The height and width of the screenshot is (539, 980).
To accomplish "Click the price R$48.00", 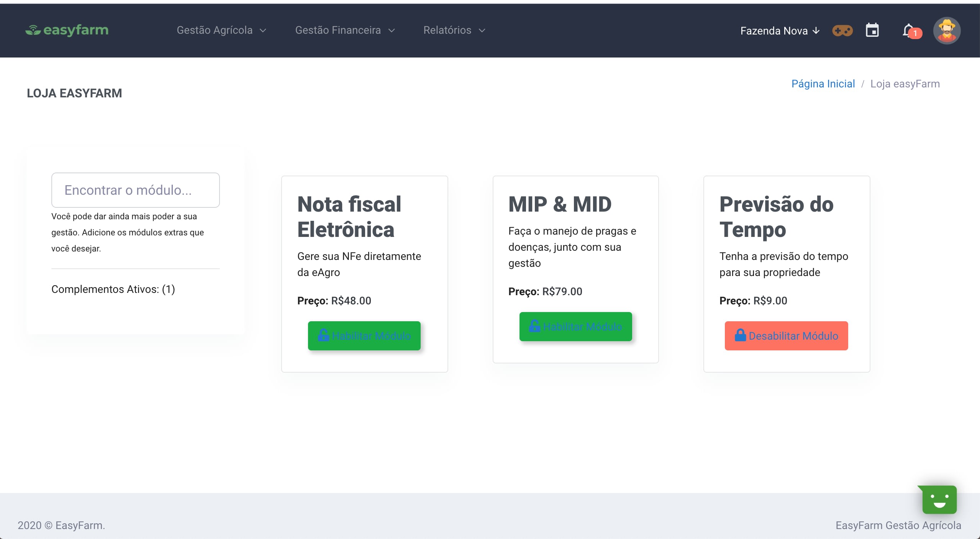I will (x=351, y=301).
